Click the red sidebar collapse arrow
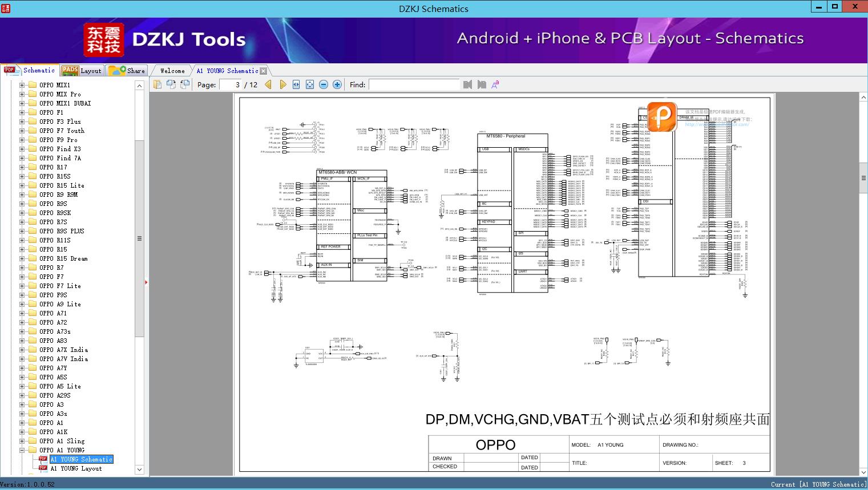 click(x=146, y=282)
